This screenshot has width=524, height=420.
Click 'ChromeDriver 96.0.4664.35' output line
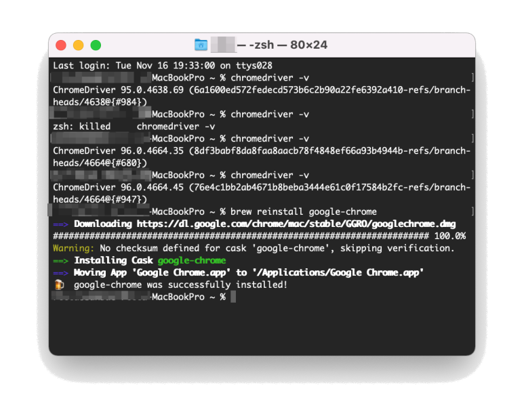tap(262, 150)
